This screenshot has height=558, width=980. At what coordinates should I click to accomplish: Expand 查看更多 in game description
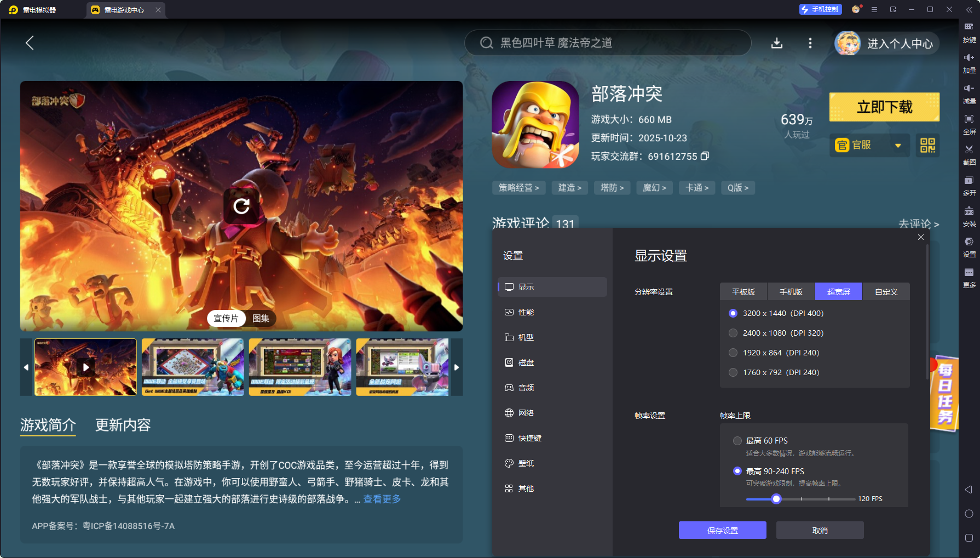tap(381, 499)
